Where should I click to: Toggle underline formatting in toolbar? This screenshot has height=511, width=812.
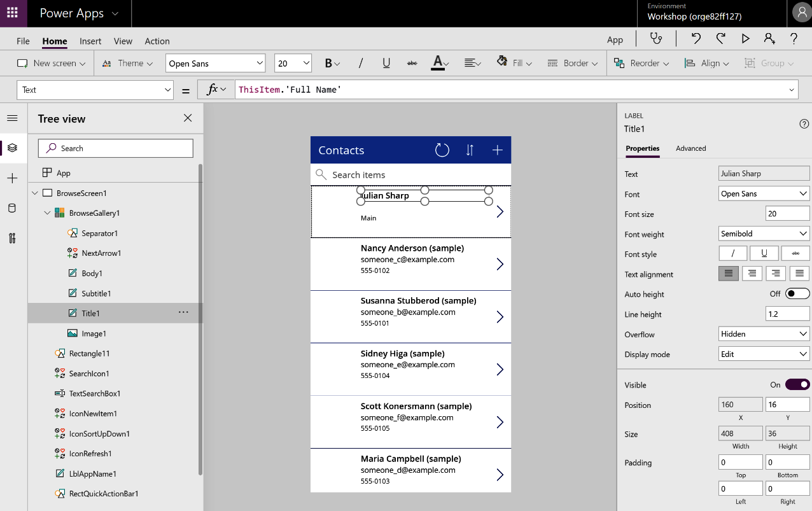(386, 63)
